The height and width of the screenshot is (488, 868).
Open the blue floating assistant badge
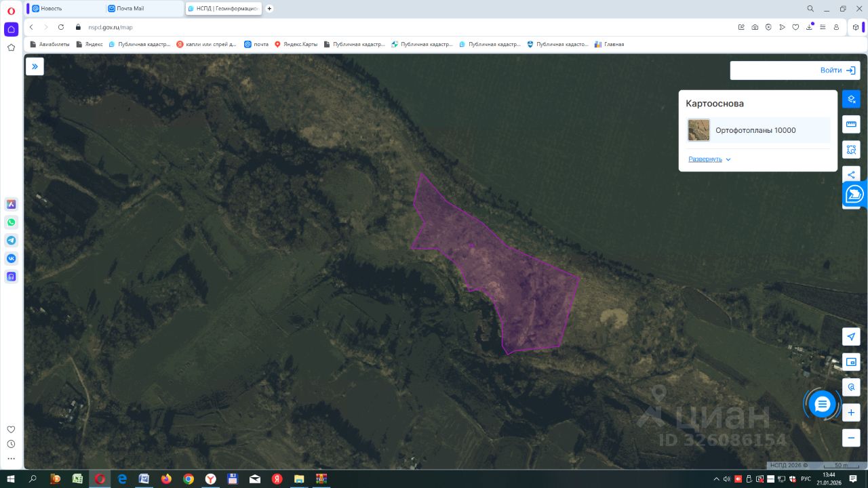854,195
